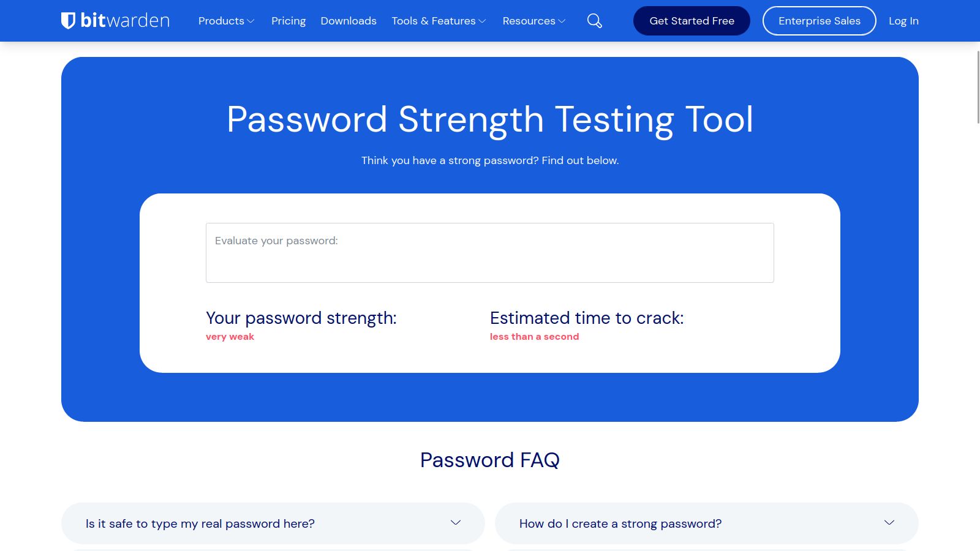Click the Enterprise Sales button
Image resolution: width=980 pixels, height=551 pixels.
pyautogui.click(x=819, y=20)
